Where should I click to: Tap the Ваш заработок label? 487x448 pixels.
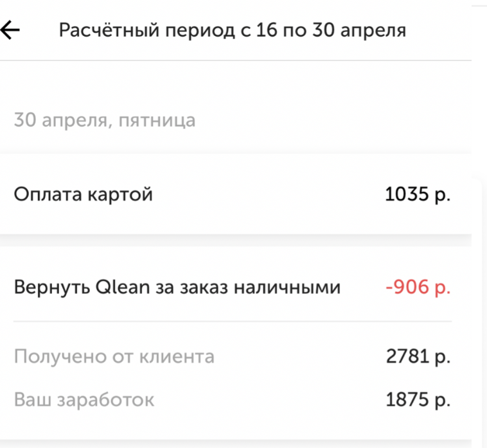84,400
